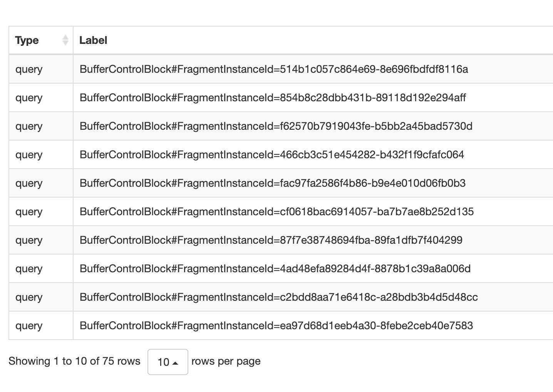Click the label starting with FragmentInstanceId=fac97fa2586f4b86

pos(273,183)
